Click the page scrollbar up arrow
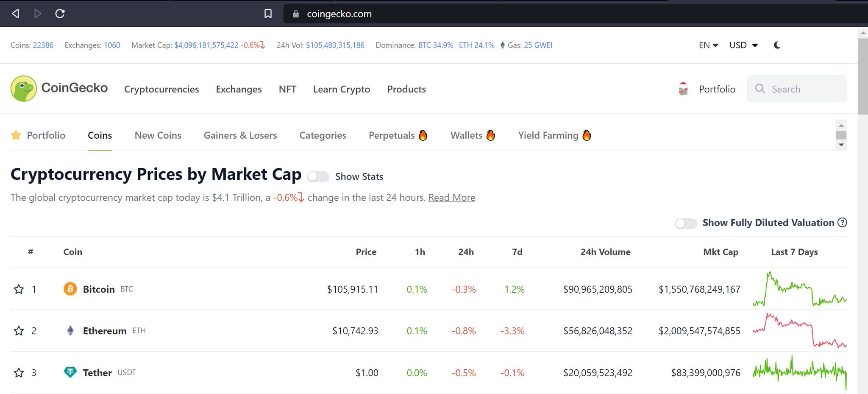The image size is (868, 394). [863, 33]
